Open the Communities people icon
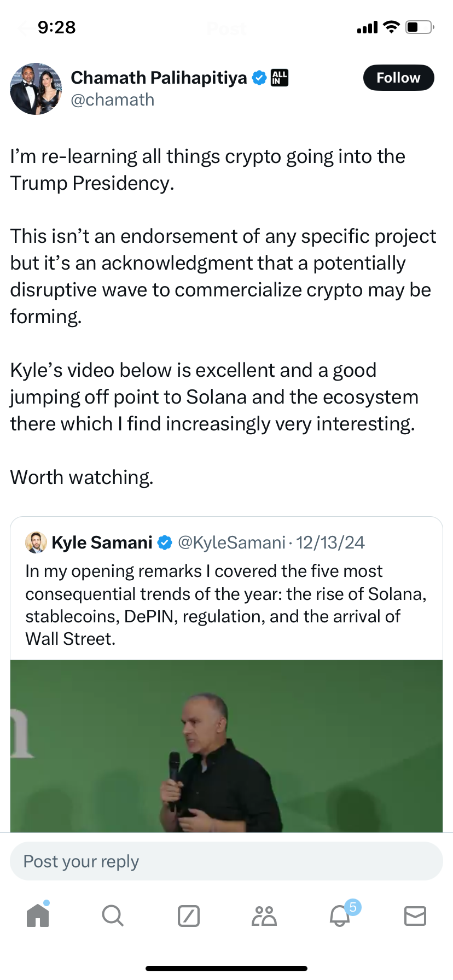 pyautogui.click(x=264, y=915)
